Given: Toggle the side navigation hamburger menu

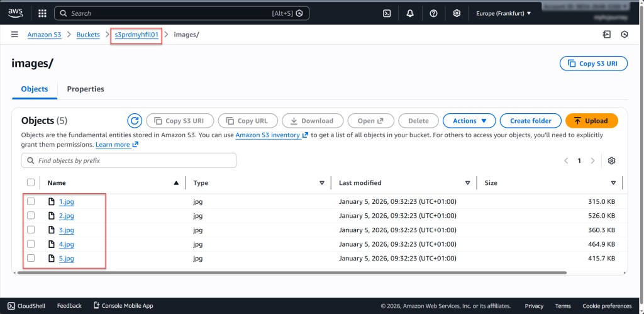Looking at the screenshot, I should [14, 35].
